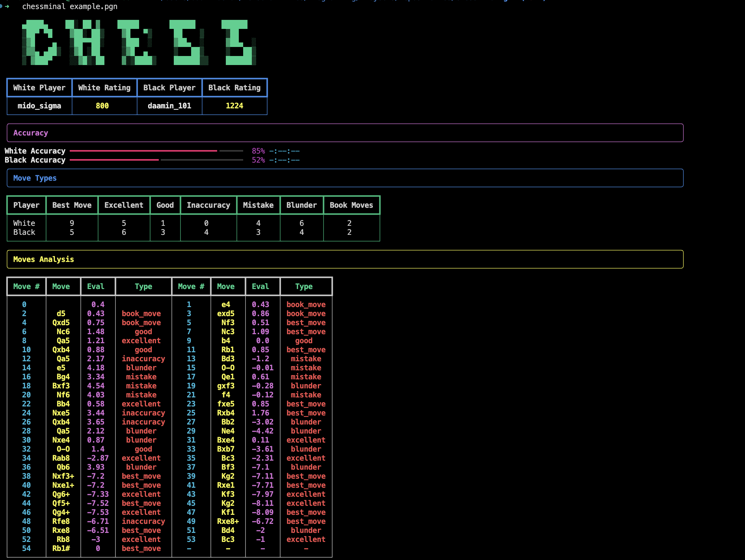Click the Rxb4 move cell
Screen dimensions: 745x560
226,413
